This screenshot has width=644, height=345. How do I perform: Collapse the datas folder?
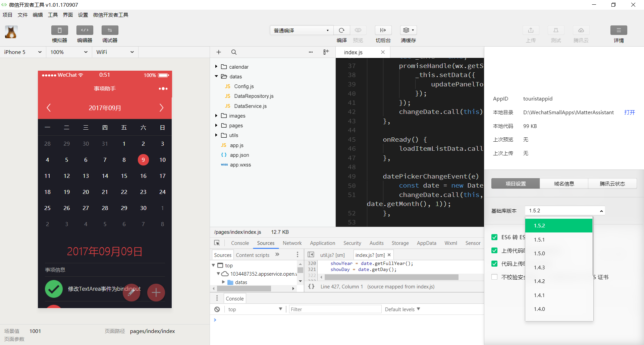point(216,76)
